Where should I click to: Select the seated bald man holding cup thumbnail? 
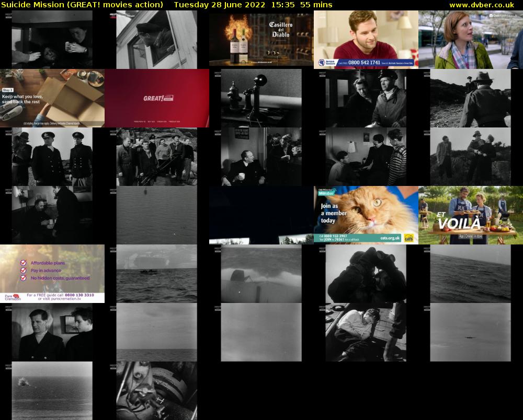pos(261,157)
